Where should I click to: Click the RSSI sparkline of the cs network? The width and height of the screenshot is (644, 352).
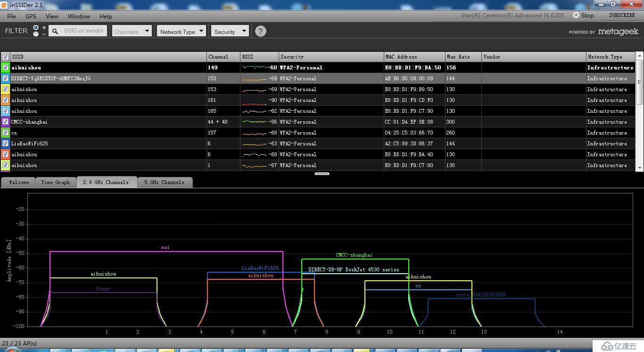tap(254, 133)
